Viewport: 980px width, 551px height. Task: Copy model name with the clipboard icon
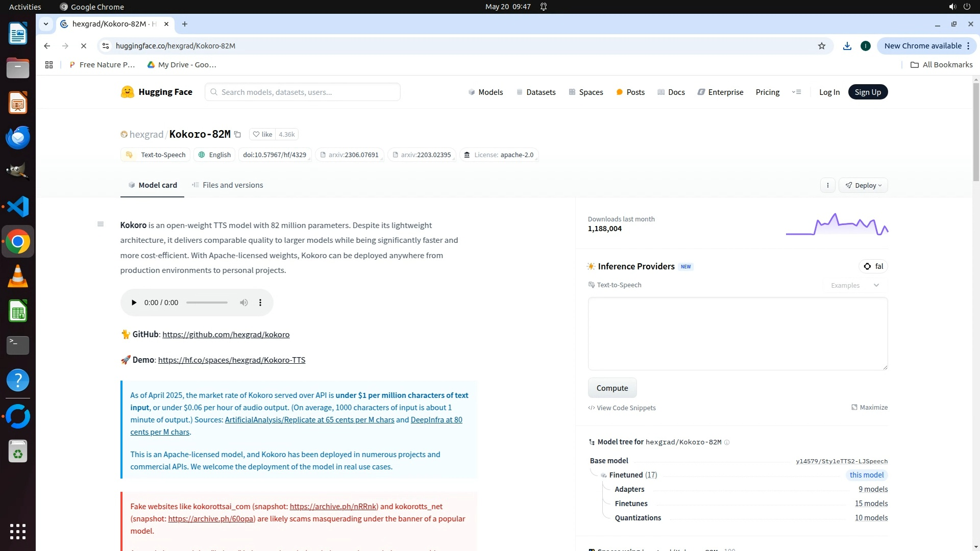tap(237, 135)
